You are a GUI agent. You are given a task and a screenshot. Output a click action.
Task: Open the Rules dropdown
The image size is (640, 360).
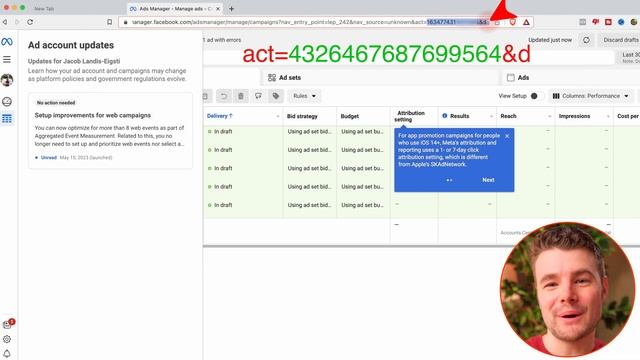304,96
